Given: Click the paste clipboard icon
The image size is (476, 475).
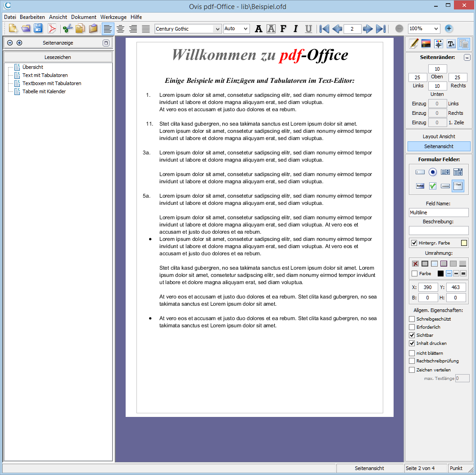Looking at the screenshot, I should point(93,28).
